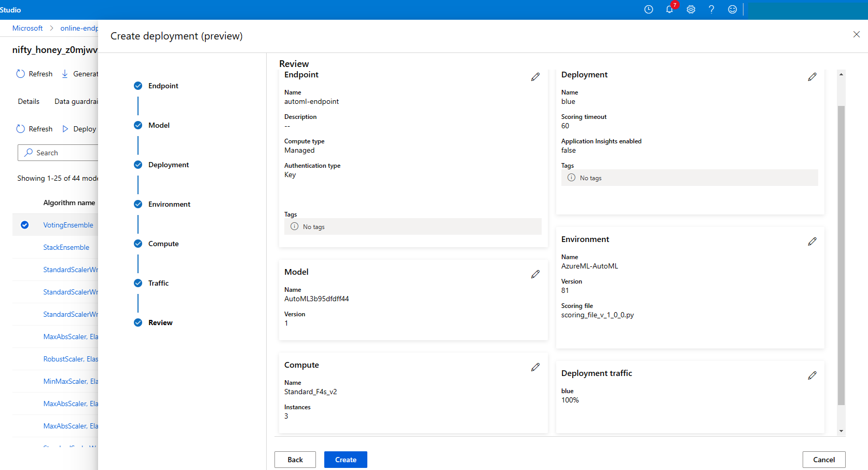Edit the Deployment section with pencil icon
Image resolution: width=868 pixels, height=470 pixels.
(812, 77)
